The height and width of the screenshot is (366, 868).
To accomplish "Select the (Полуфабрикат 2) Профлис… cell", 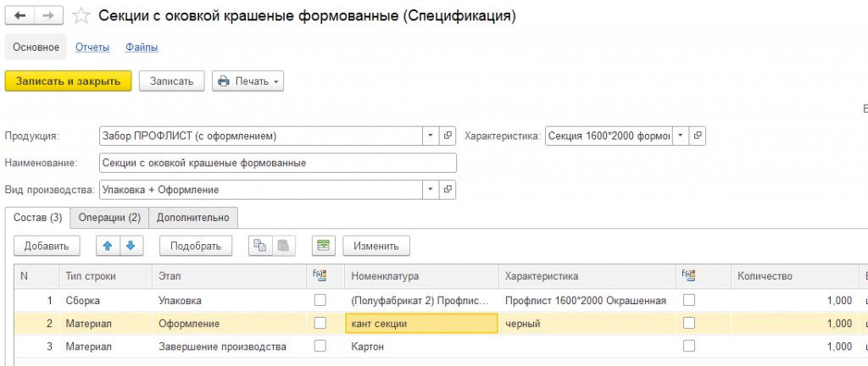I will click(420, 301).
